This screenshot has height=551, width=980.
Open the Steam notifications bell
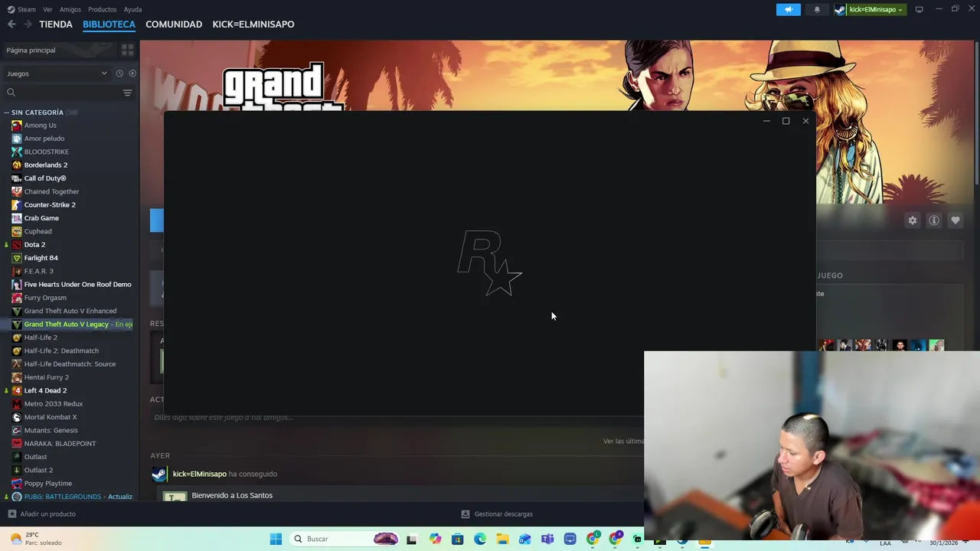pyautogui.click(x=817, y=9)
